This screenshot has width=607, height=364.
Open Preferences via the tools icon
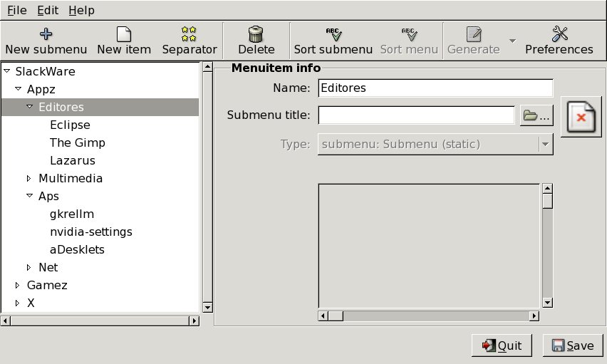click(559, 34)
